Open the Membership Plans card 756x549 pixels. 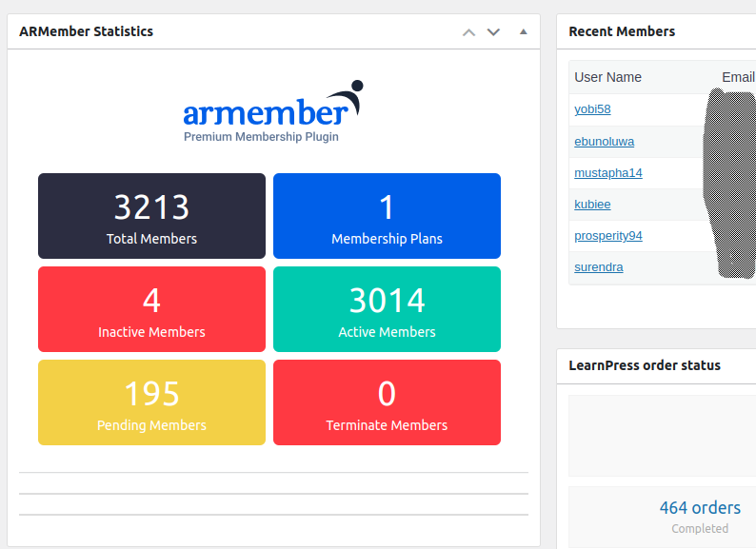pyautogui.click(x=387, y=216)
